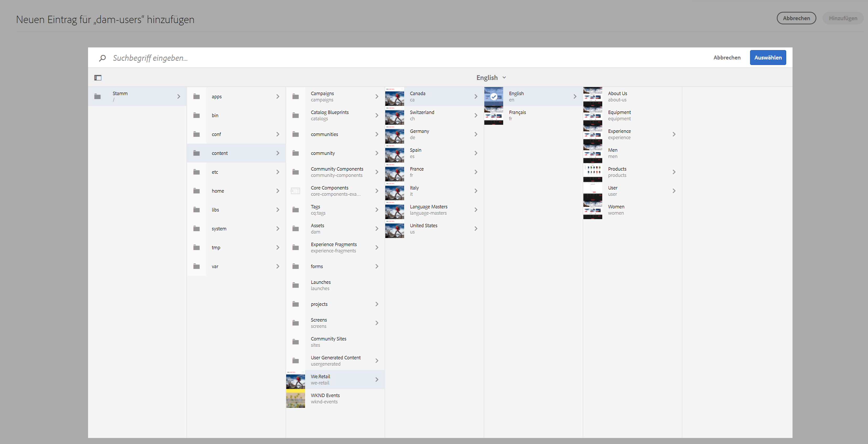Viewport: 868px width, 444px height.
Task: Click the Tags folder icon
Action: point(296,210)
